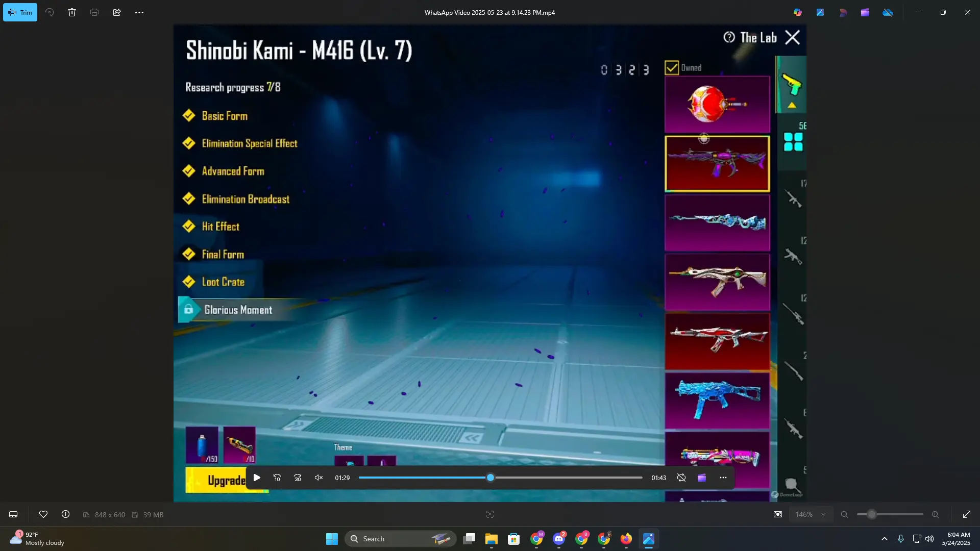980x551 pixels.
Task: Select the blue dragon rifle skin thumbnail
Action: [x=717, y=223]
